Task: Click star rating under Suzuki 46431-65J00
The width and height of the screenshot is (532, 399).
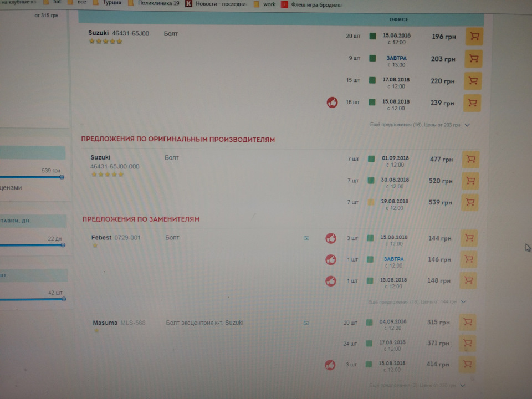Action: point(105,42)
